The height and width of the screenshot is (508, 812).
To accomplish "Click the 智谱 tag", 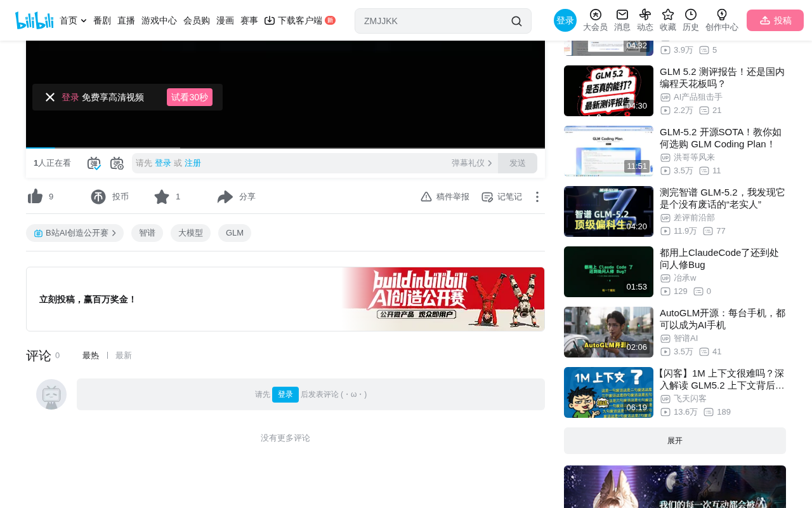I will point(147,233).
